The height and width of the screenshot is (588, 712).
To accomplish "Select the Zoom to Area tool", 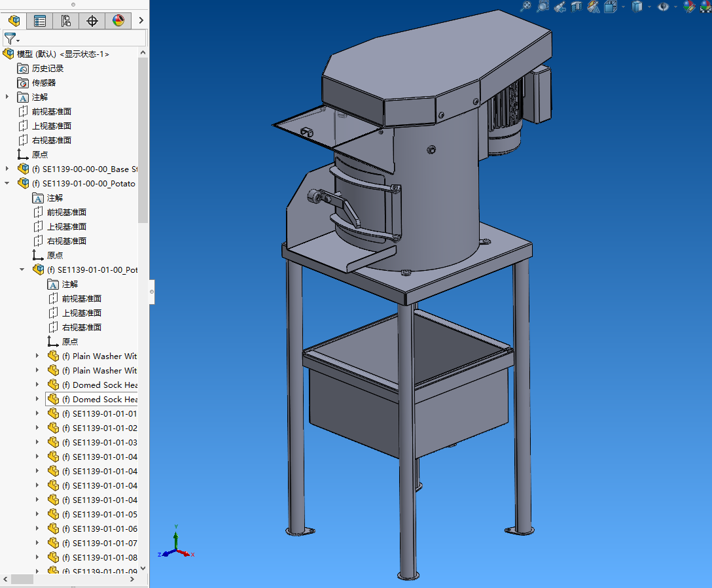I will (543, 7).
